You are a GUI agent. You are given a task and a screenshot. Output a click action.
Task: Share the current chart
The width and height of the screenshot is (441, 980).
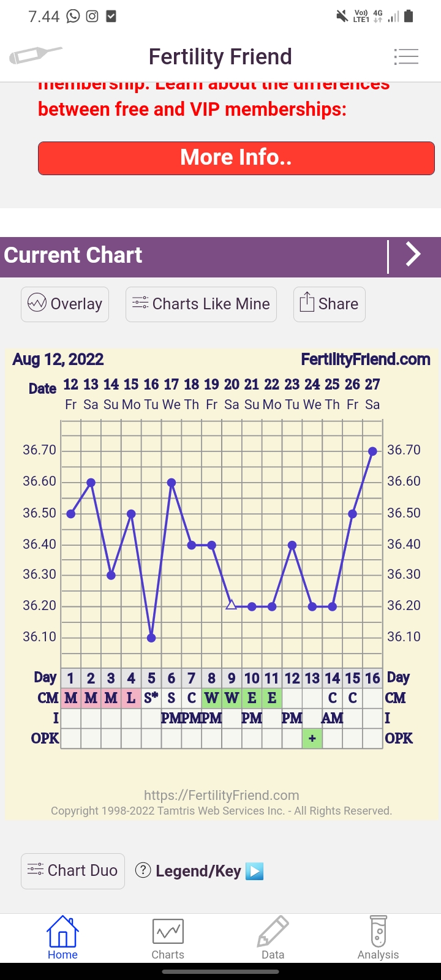(330, 304)
